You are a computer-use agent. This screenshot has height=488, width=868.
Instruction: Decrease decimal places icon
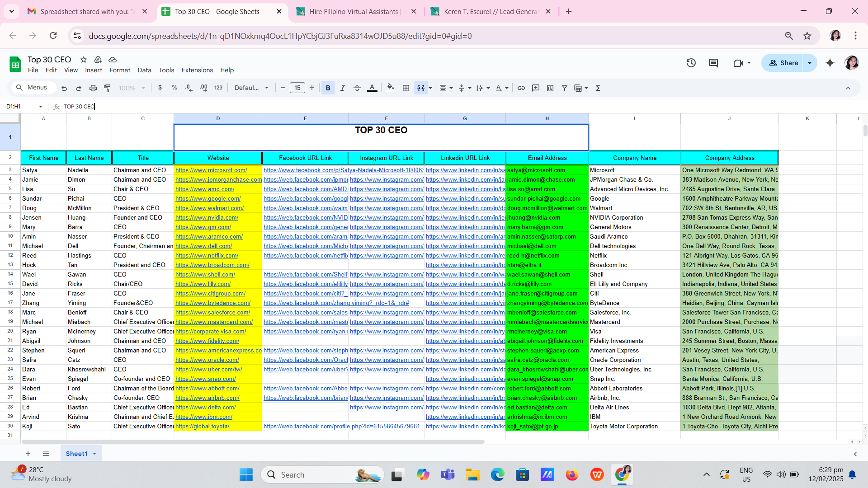[x=189, y=88]
